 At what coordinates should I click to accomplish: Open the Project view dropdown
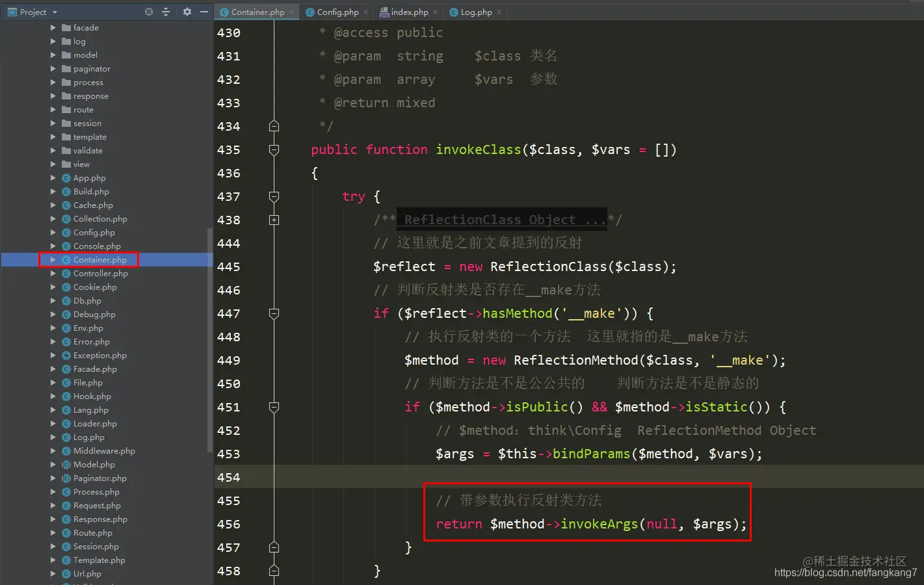click(x=55, y=12)
